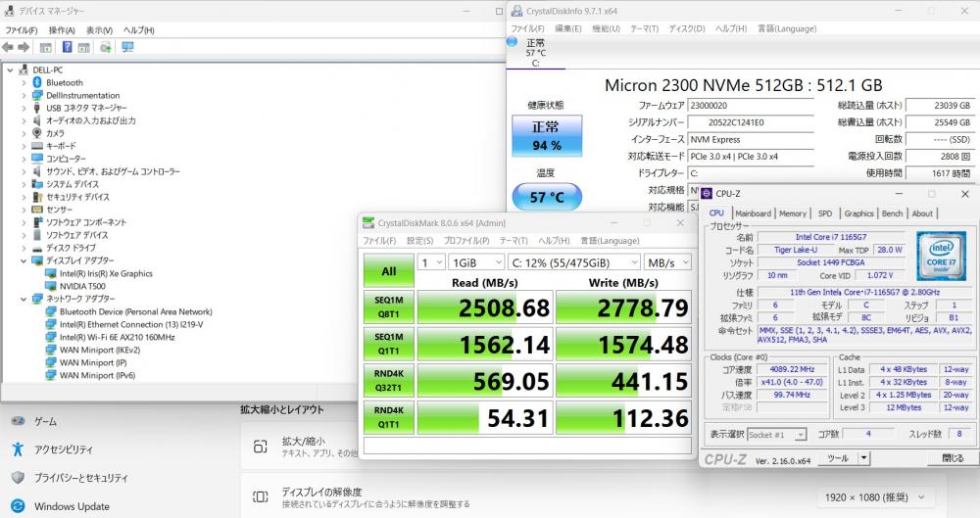
Task: Open the Windows Update icon in Settings
Action: tap(18, 506)
